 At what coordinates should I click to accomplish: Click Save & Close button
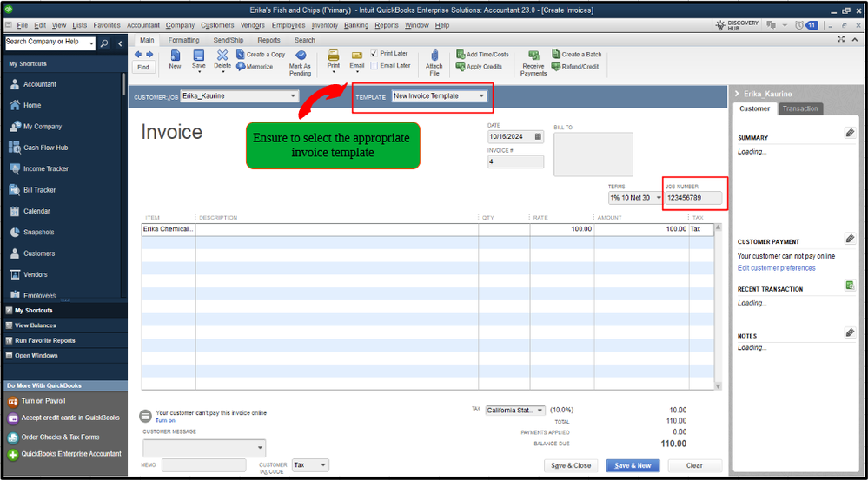(x=571, y=465)
